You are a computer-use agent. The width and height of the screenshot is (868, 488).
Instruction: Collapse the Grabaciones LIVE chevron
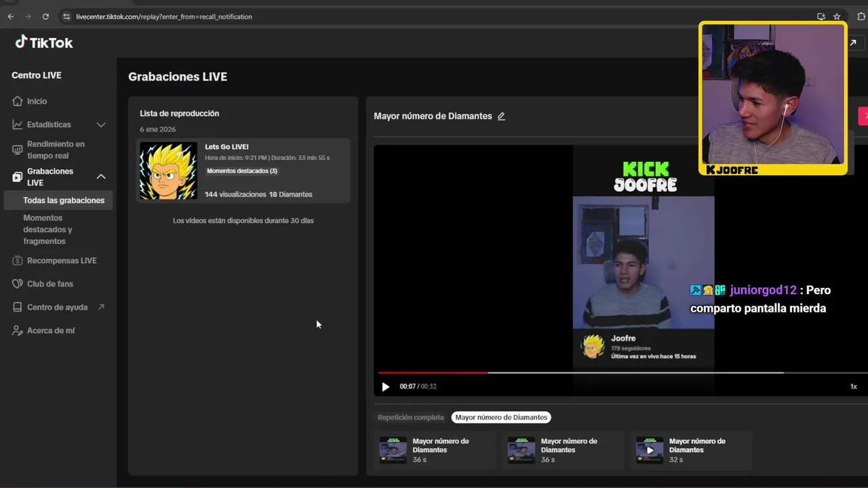click(101, 177)
